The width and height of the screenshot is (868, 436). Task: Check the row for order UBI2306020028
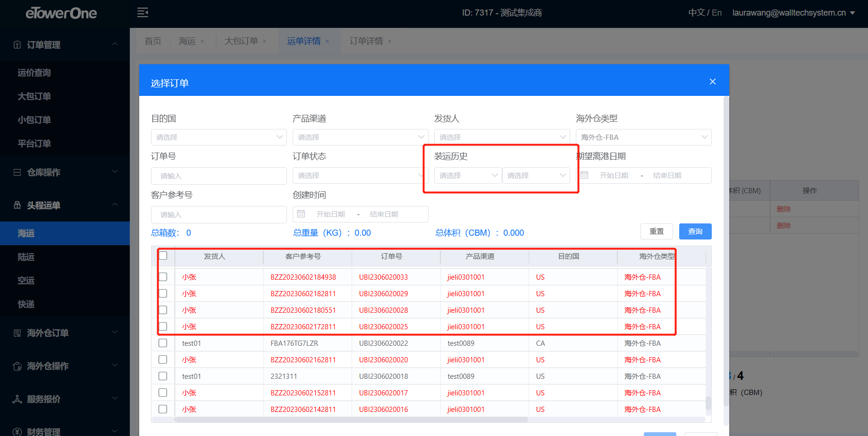click(x=163, y=310)
